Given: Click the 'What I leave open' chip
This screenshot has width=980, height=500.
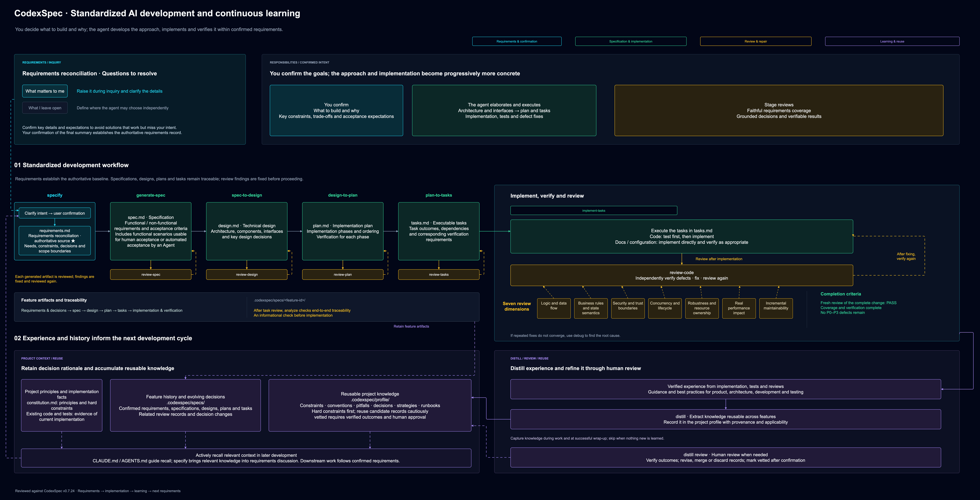Looking at the screenshot, I should [45, 108].
